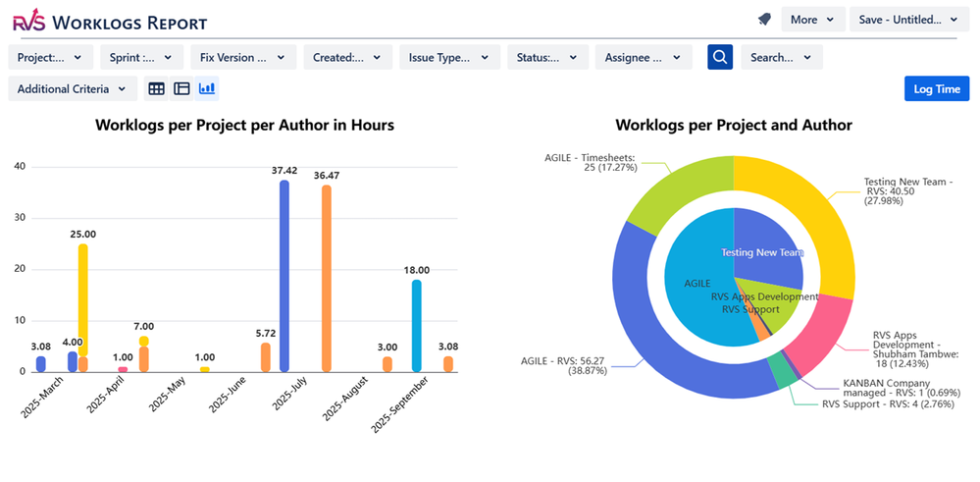Screen dimensions: 980x482
Task: Click the notification bell icon
Action: pyautogui.click(x=764, y=20)
